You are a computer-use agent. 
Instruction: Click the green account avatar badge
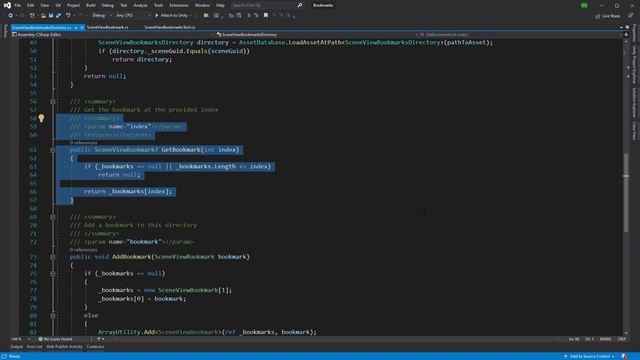click(x=584, y=5)
